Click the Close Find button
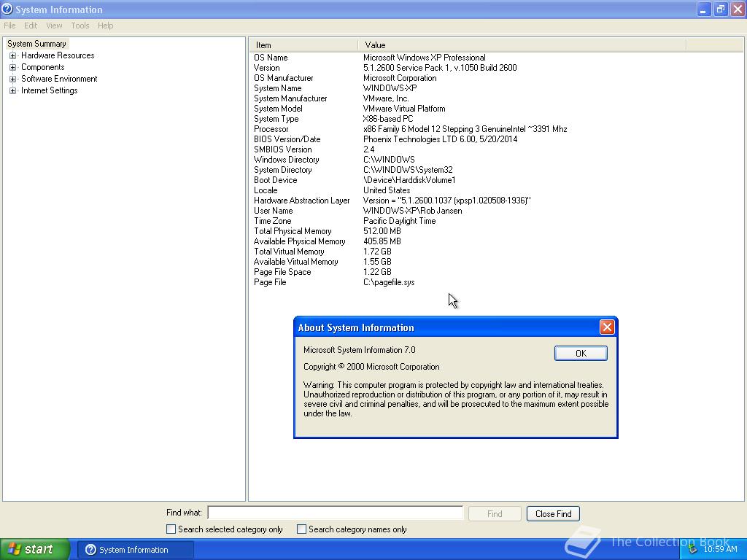747x560 pixels. [x=553, y=514]
